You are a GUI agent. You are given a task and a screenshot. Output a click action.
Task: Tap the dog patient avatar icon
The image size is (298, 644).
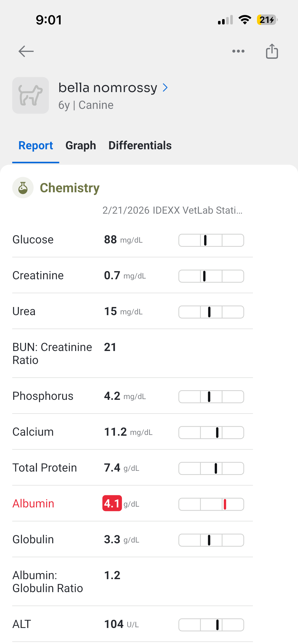tap(31, 95)
